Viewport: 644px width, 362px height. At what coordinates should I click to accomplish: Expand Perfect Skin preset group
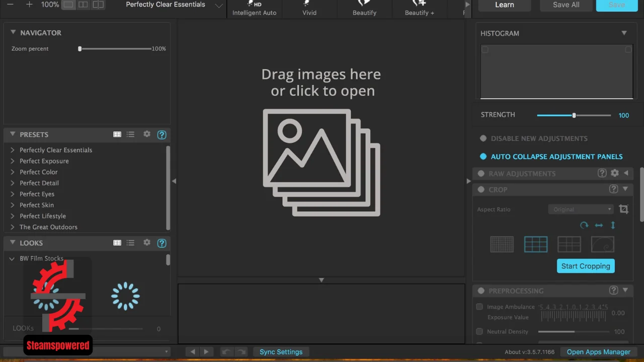coord(13,205)
